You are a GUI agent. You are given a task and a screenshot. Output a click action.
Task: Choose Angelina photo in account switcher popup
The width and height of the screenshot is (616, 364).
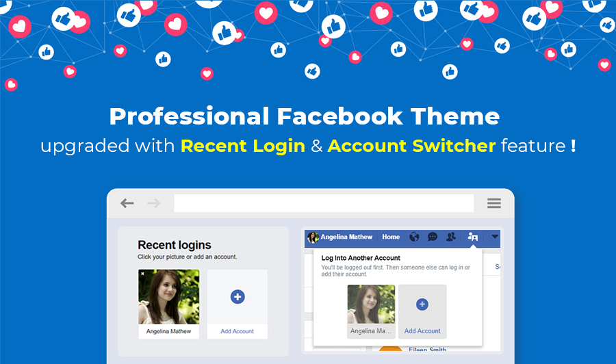371,304
